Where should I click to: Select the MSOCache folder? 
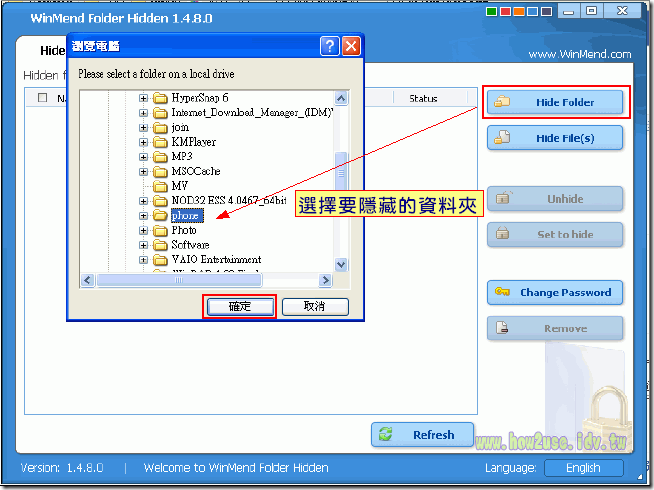point(196,171)
